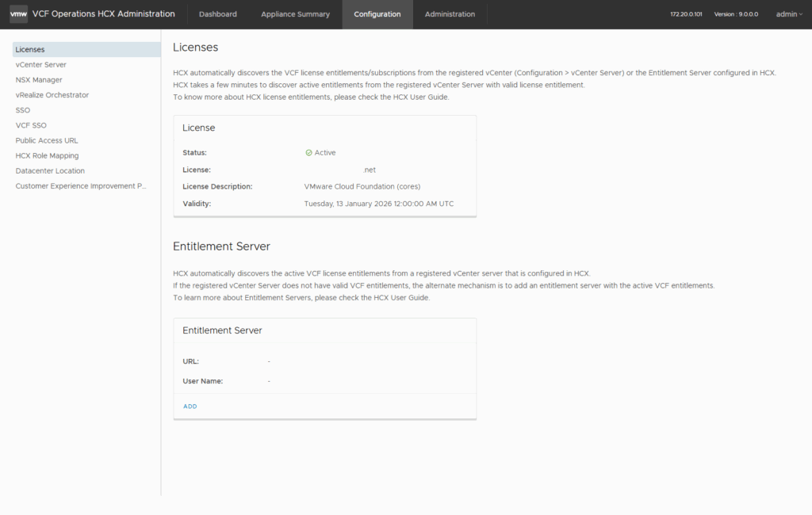This screenshot has height=515, width=812.
Task: Click the license validity date text
Action: pyautogui.click(x=379, y=204)
